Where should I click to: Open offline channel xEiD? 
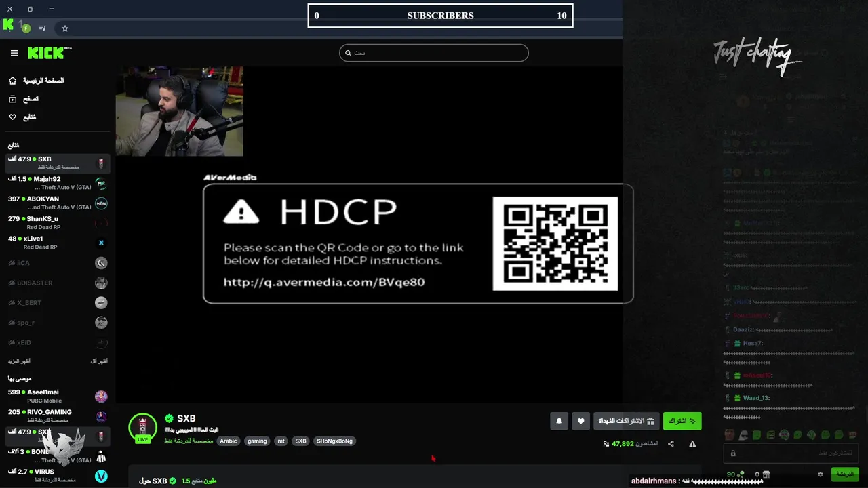(58, 343)
